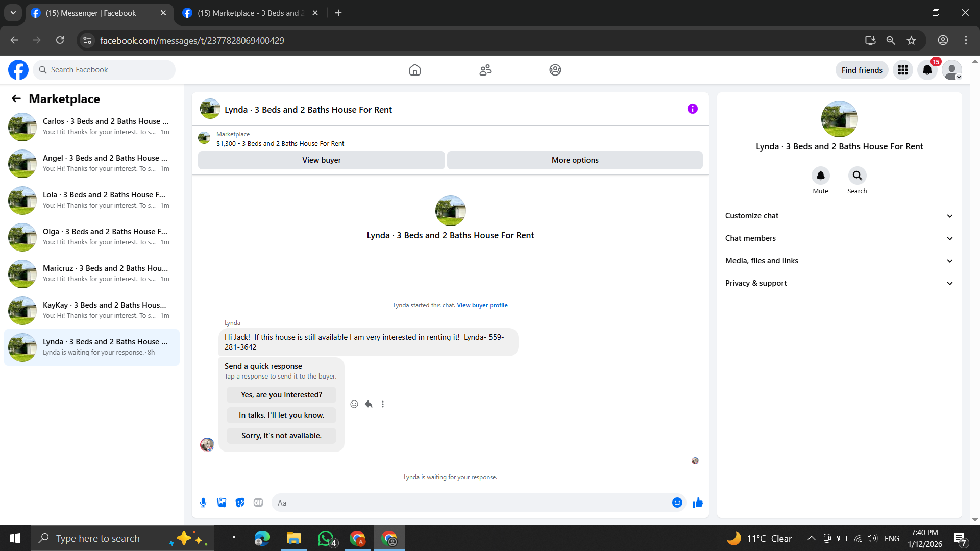The height and width of the screenshot is (551, 980).
Task: Click the reply arrow on message
Action: tap(369, 404)
